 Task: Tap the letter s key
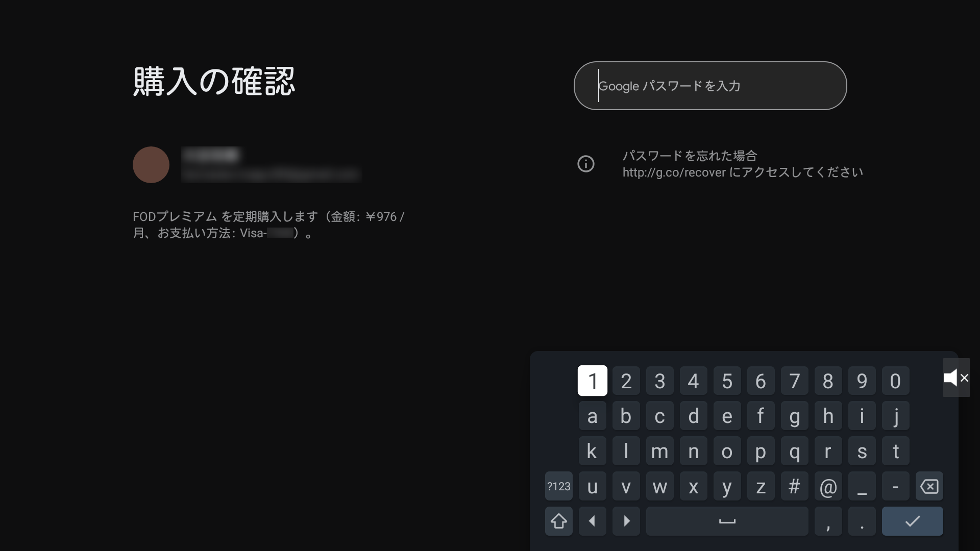tap(862, 451)
